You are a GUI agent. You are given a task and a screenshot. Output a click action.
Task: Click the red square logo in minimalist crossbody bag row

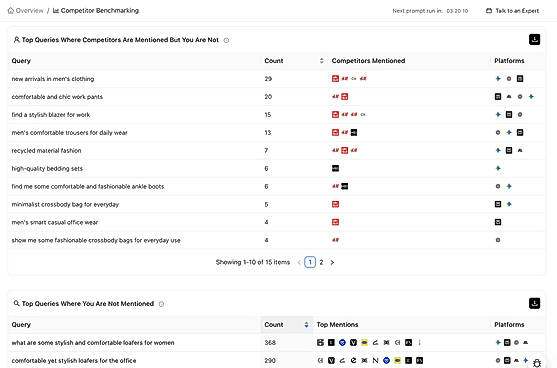(335, 204)
